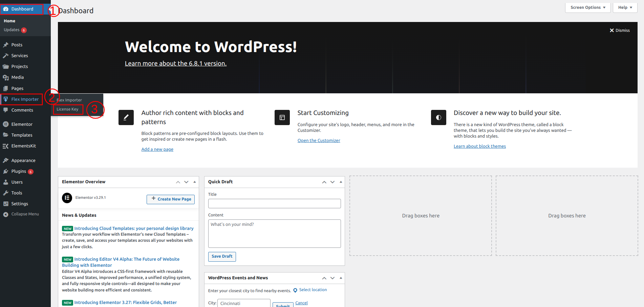Open the Plugins menu item
644x307 pixels.
coord(19,171)
